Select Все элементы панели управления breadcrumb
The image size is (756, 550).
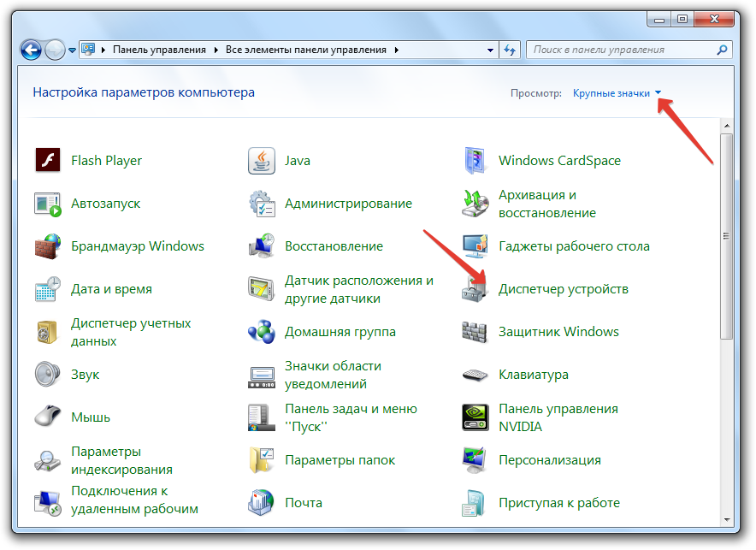308,50
